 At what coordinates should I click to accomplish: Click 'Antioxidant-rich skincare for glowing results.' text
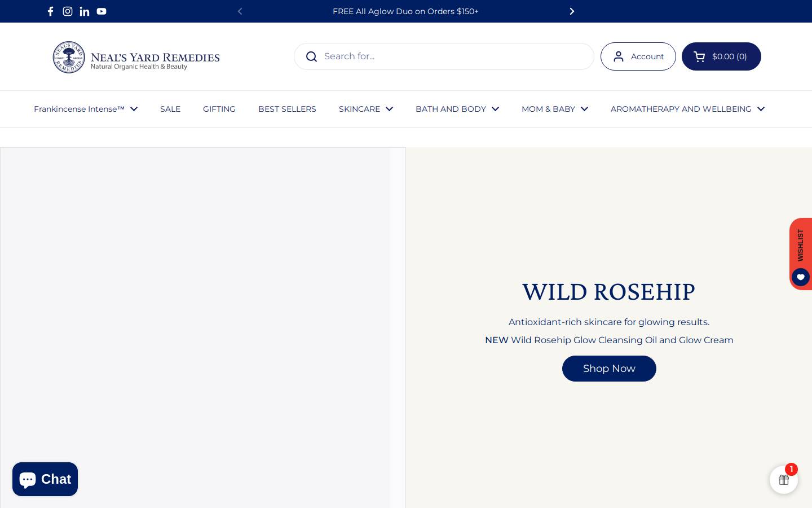click(609, 322)
